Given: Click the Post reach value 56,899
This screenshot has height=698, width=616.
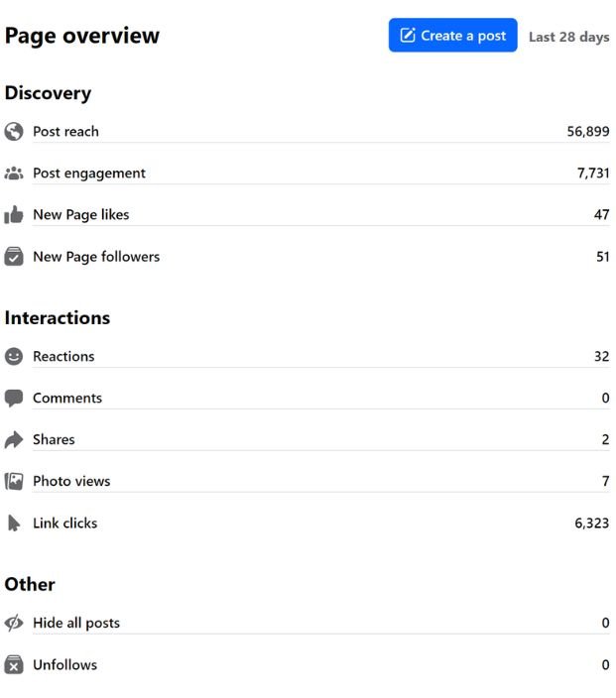Looking at the screenshot, I should point(587,132).
